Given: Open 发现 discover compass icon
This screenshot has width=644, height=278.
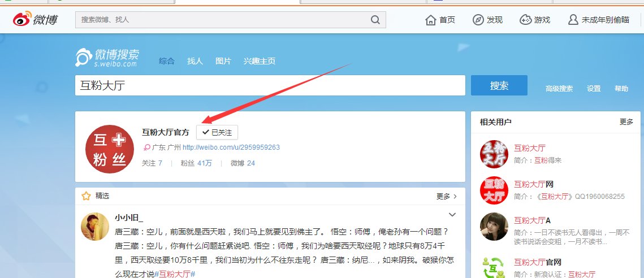Looking at the screenshot, I should point(478,20).
